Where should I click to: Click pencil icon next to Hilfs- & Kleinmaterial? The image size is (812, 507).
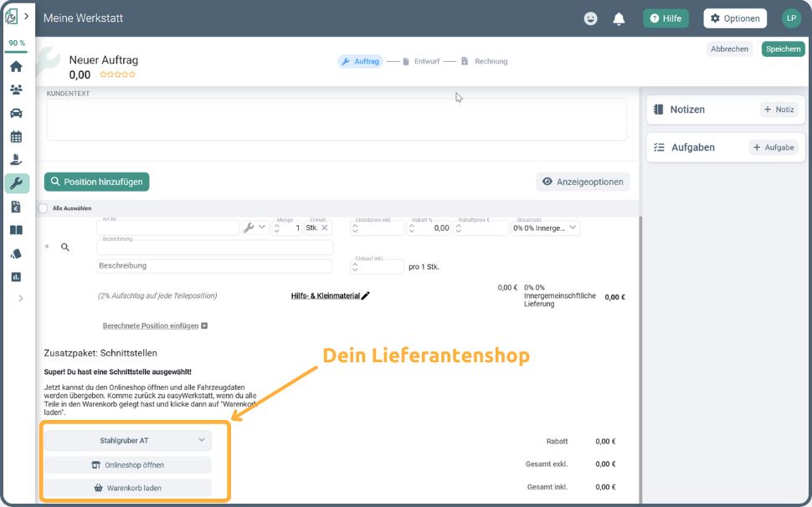(365, 295)
